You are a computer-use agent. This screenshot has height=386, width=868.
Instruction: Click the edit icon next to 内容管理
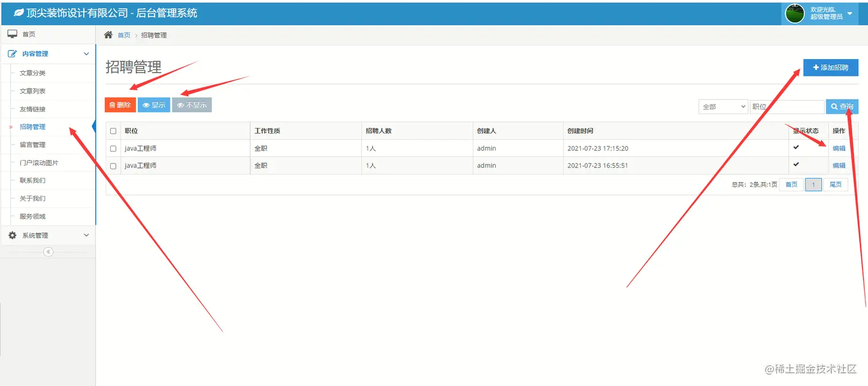pyautogui.click(x=12, y=54)
